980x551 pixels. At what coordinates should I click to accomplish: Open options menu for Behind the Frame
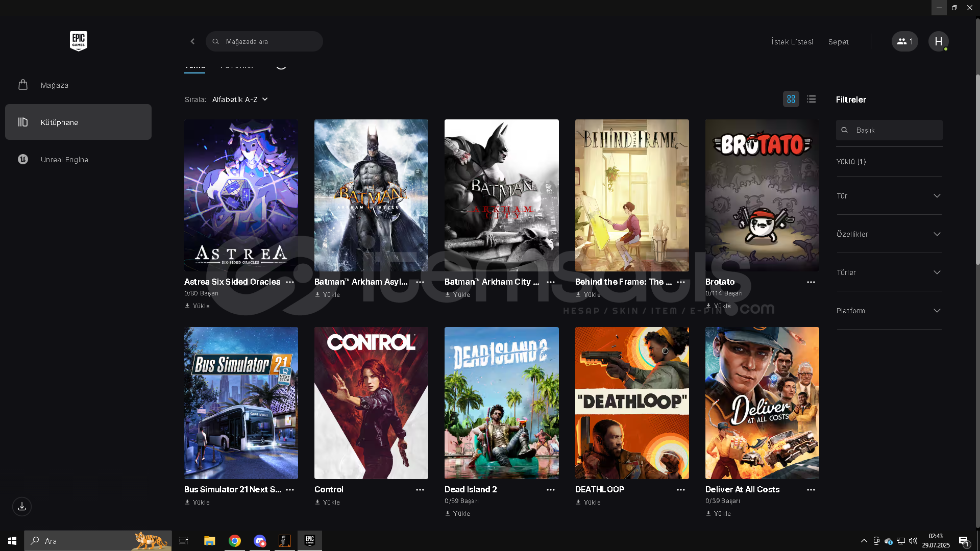pos(681,282)
